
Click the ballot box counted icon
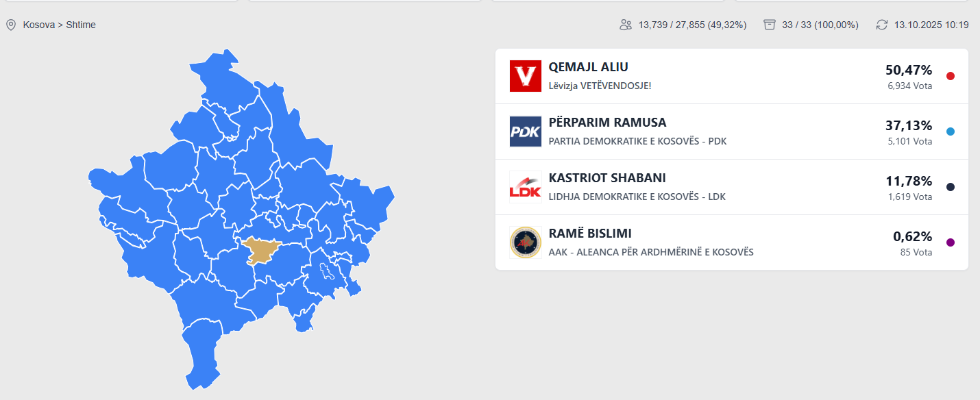point(770,25)
